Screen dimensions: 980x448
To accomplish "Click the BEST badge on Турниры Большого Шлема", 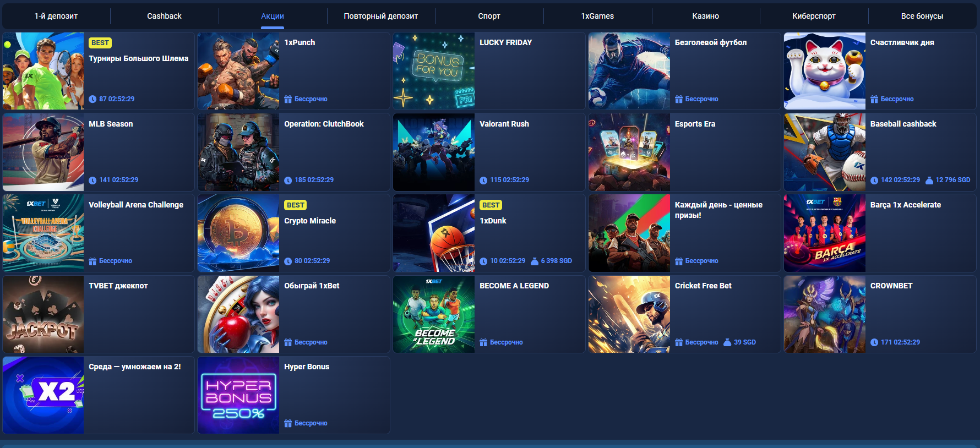I will 100,43.
